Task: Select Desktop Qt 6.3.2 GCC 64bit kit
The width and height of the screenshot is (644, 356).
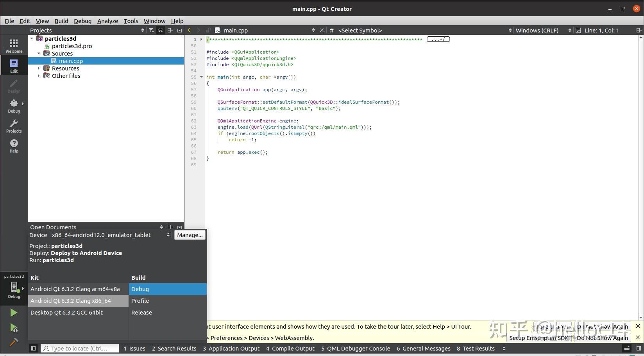Action: [x=67, y=313]
